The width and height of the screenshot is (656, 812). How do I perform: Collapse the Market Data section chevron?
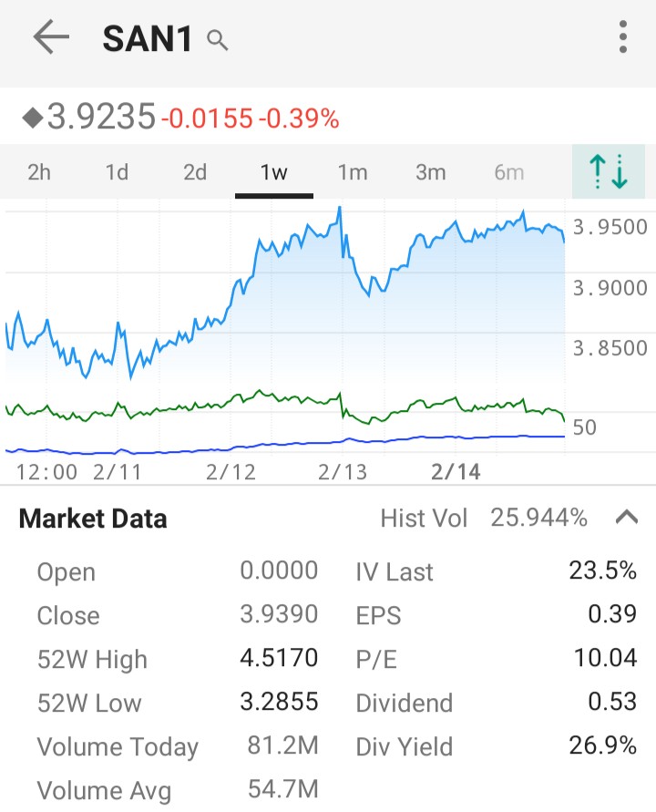pos(626,518)
